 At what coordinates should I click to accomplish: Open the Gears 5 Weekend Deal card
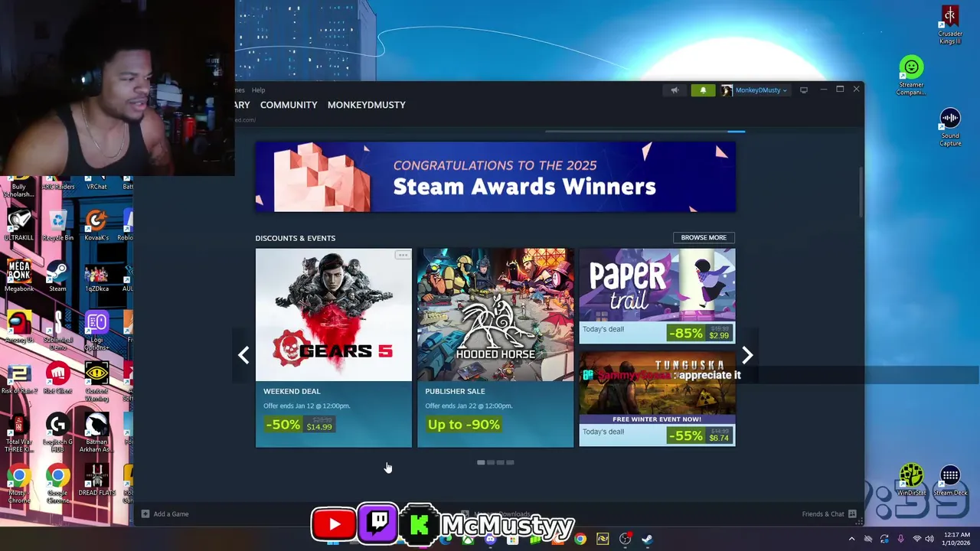click(x=334, y=347)
